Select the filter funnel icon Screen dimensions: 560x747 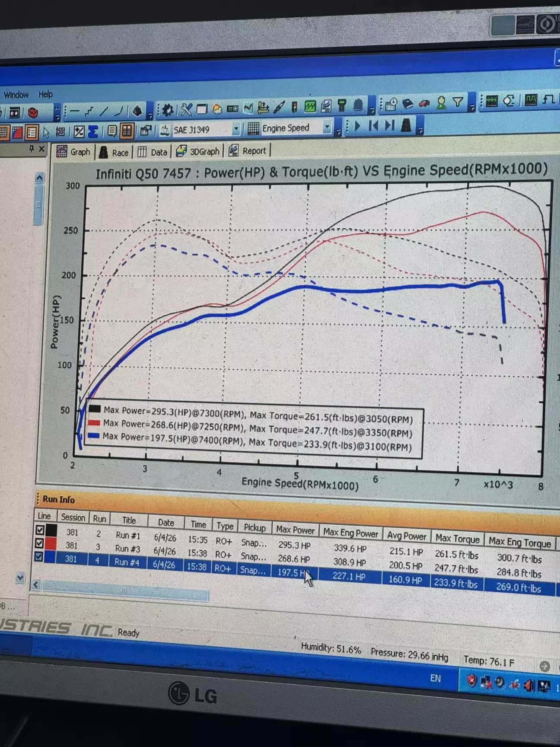(458, 102)
